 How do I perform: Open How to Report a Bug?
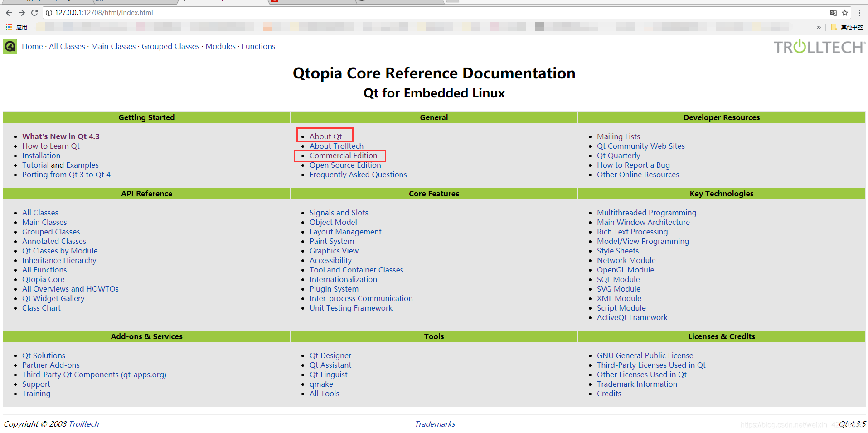[x=633, y=165]
